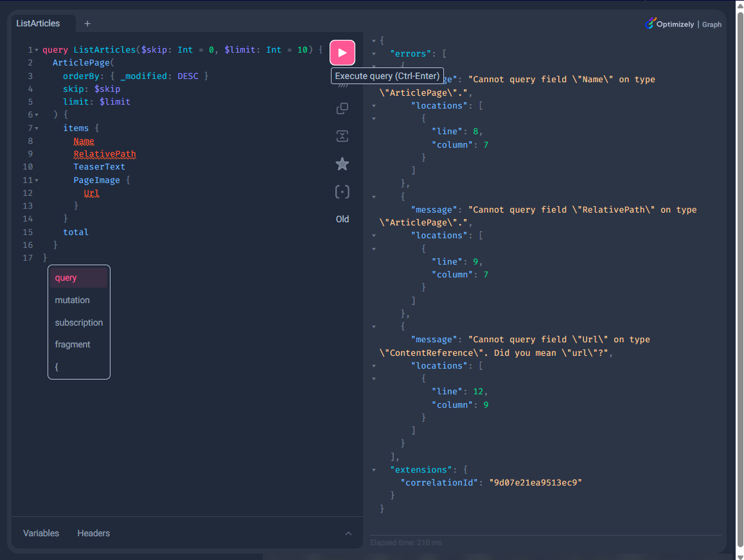Image resolution: width=744 pixels, height=560 pixels.
Task: Click the PageImage field on line 11
Action: [x=97, y=180]
